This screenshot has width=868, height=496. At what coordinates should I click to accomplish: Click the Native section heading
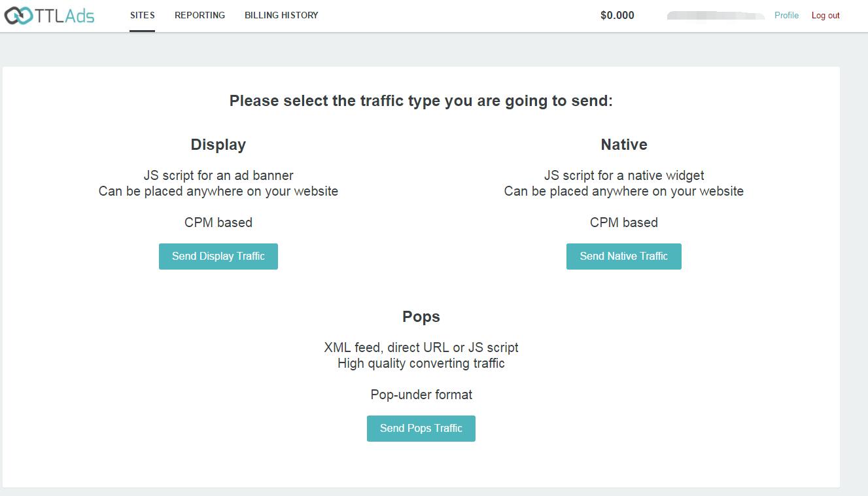tap(623, 145)
